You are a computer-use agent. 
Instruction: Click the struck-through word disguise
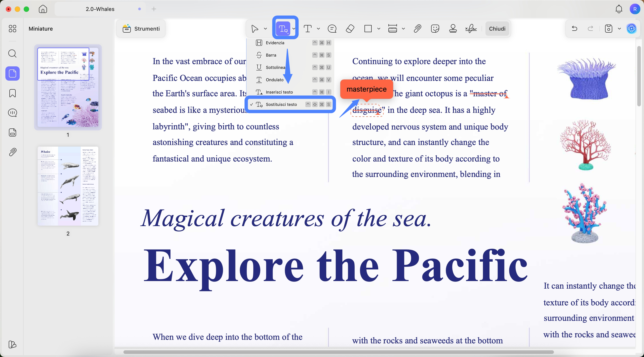367,110
